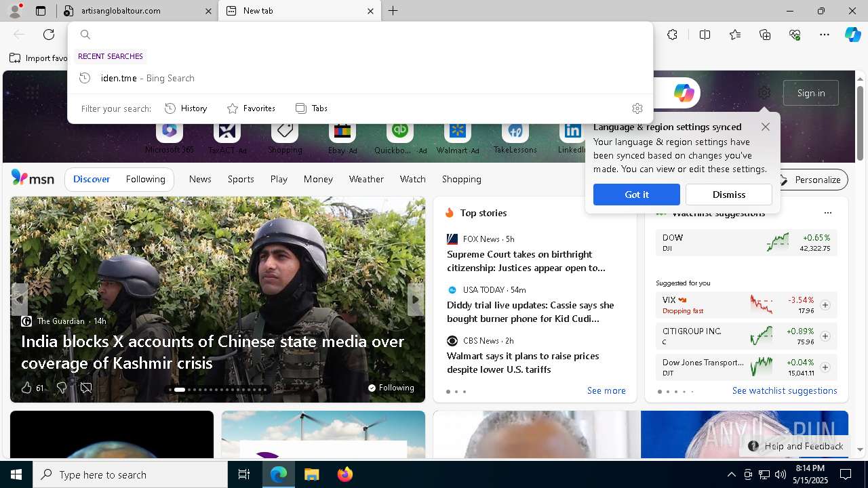Click the Got it button
The width and height of the screenshot is (868, 488).
[637, 195]
